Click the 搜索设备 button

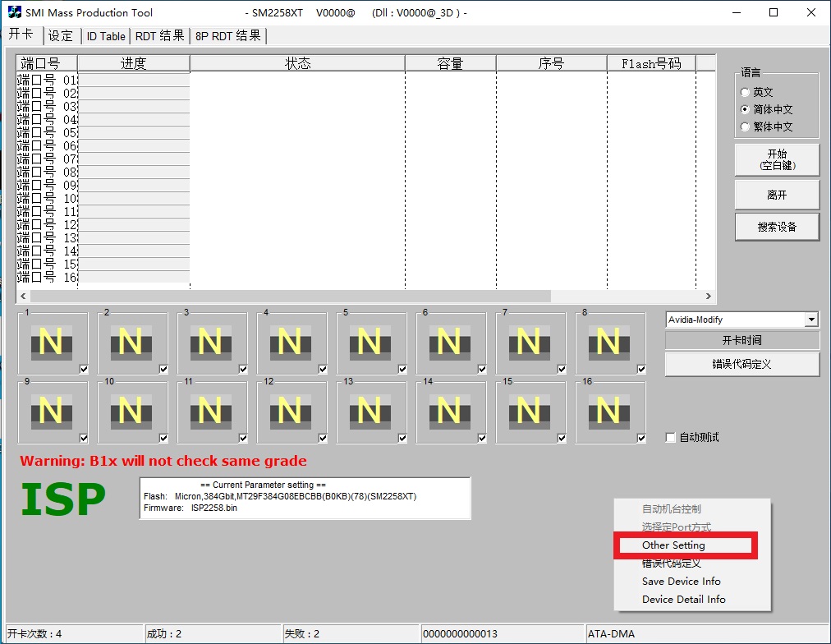777,227
